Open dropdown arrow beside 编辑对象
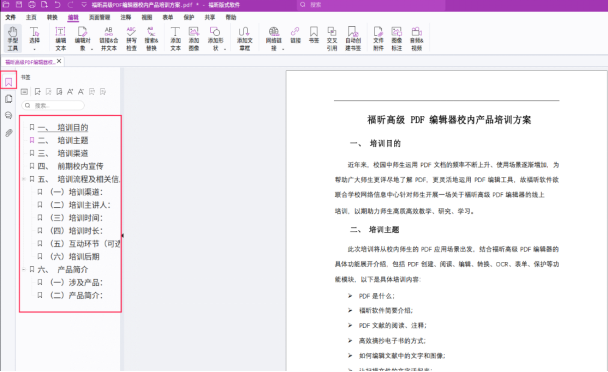Viewport: 608px width, 372px height. tap(92, 49)
